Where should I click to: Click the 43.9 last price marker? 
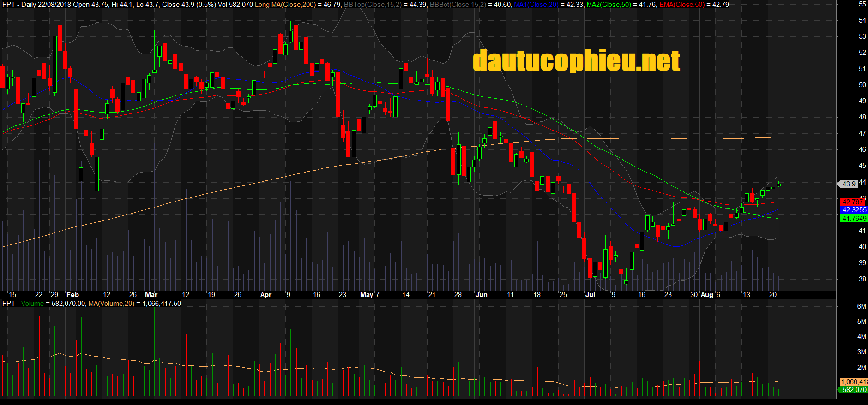coord(849,184)
